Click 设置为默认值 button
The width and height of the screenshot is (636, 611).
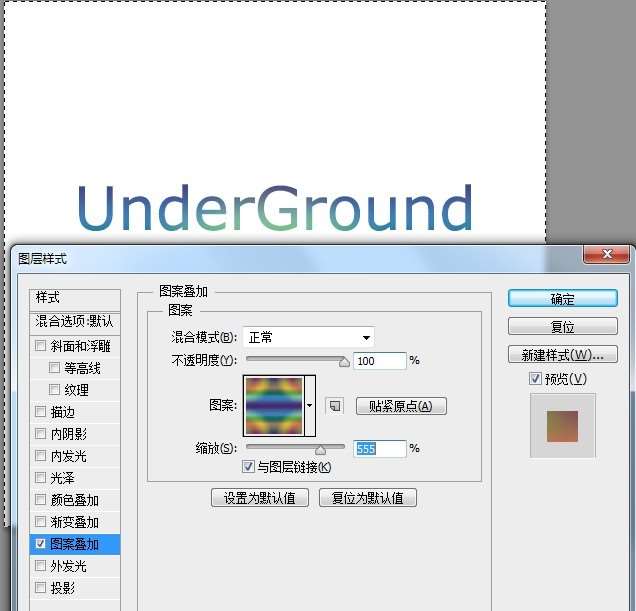260,498
